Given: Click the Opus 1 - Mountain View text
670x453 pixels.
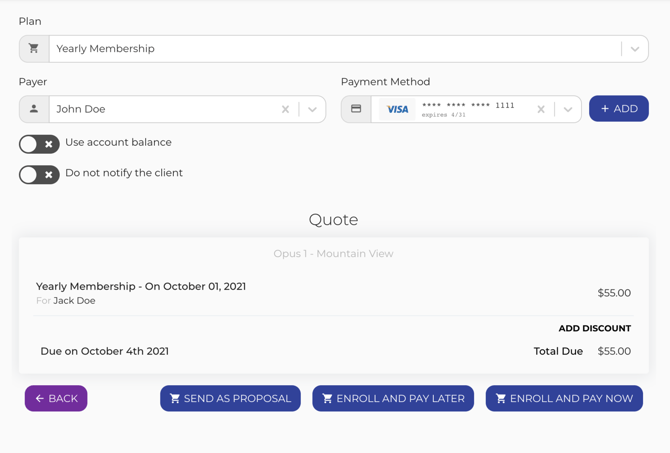Looking at the screenshot, I should click(x=333, y=253).
